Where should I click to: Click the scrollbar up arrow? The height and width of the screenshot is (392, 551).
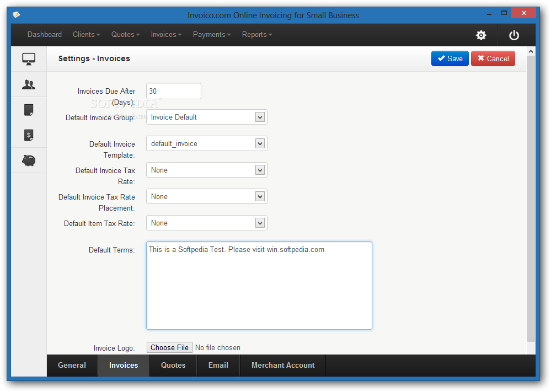tap(531, 51)
